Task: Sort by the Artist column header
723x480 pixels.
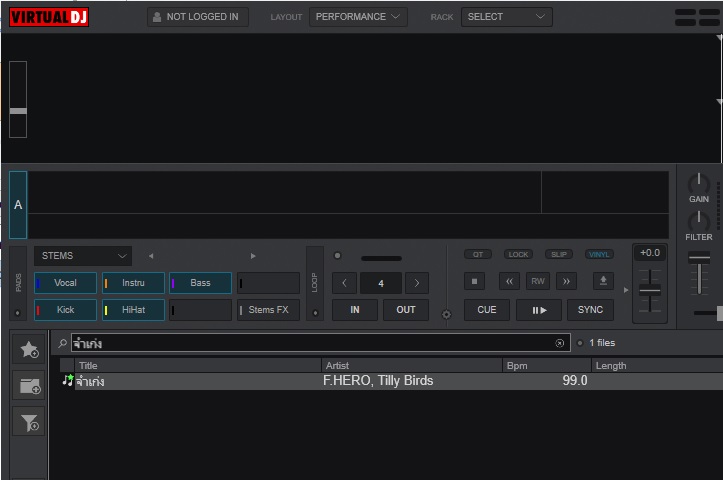Action: [x=412, y=366]
